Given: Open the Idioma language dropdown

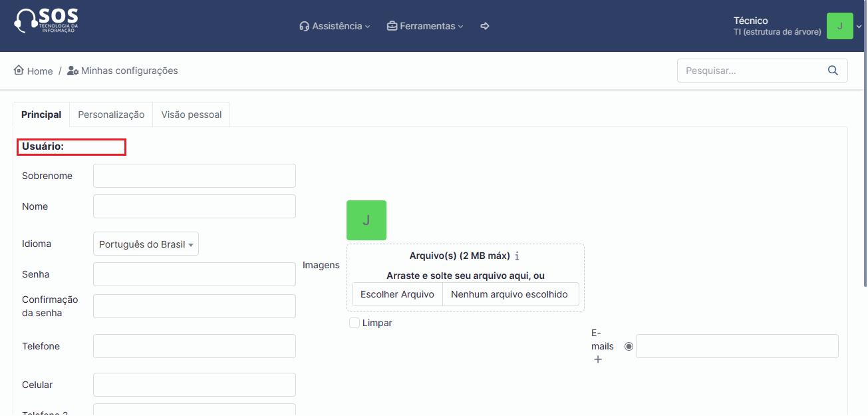Looking at the screenshot, I should pyautogui.click(x=146, y=244).
